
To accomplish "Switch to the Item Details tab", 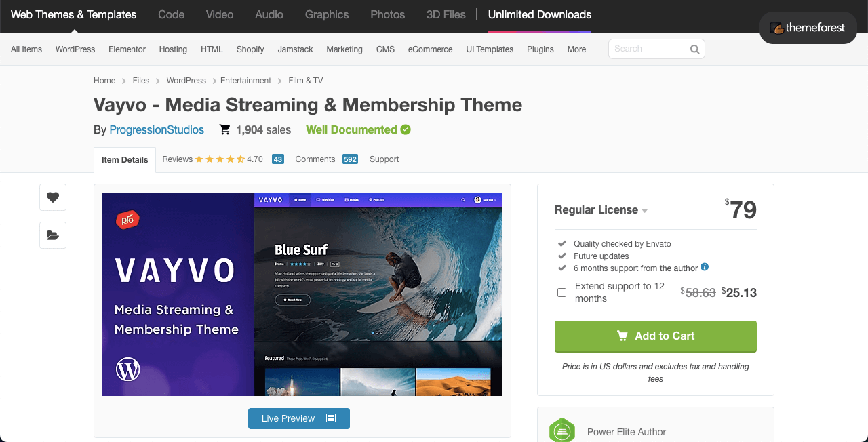I will [x=125, y=160].
